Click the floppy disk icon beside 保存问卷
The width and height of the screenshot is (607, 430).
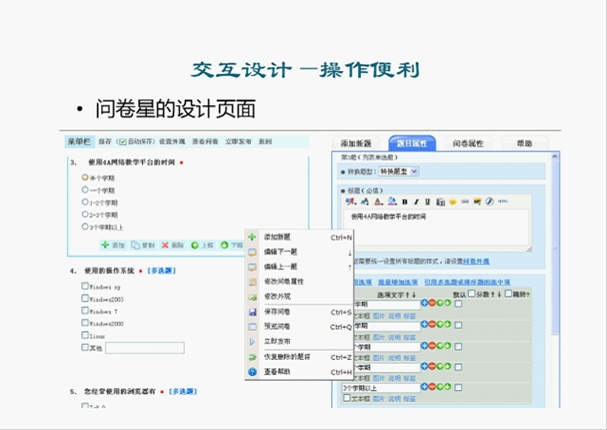[252, 312]
